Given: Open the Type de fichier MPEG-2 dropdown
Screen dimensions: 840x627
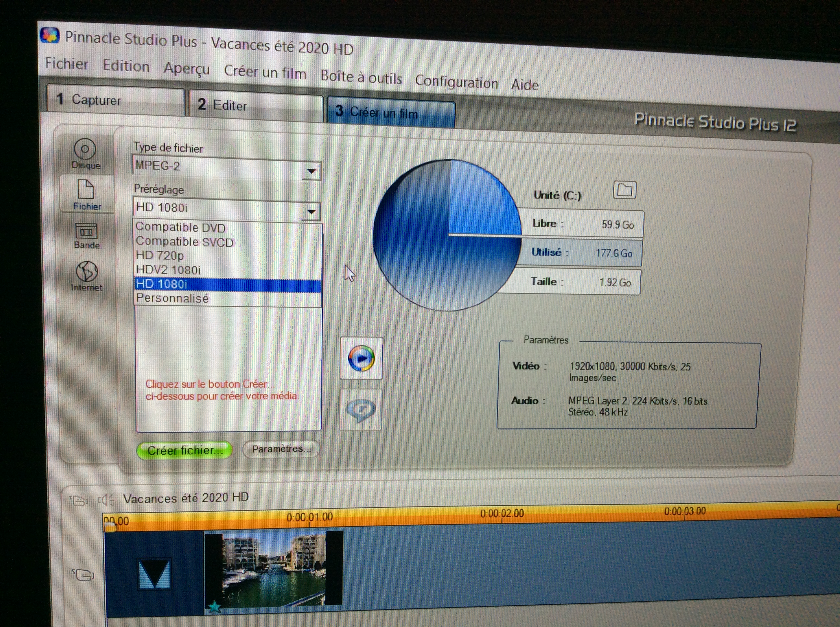Looking at the screenshot, I should pyautogui.click(x=227, y=167).
